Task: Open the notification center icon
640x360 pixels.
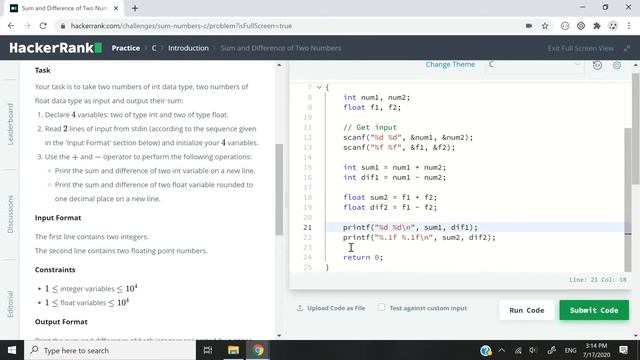Action: (x=623, y=350)
